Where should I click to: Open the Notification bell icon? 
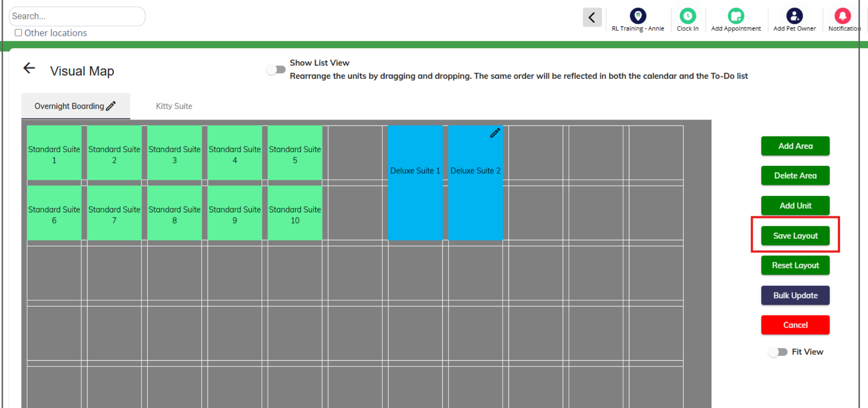[842, 16]
